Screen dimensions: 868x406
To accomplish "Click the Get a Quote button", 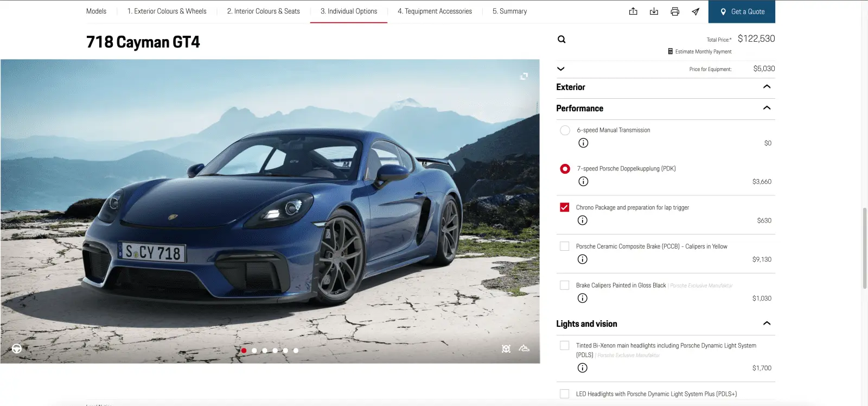I will point(742,11).
